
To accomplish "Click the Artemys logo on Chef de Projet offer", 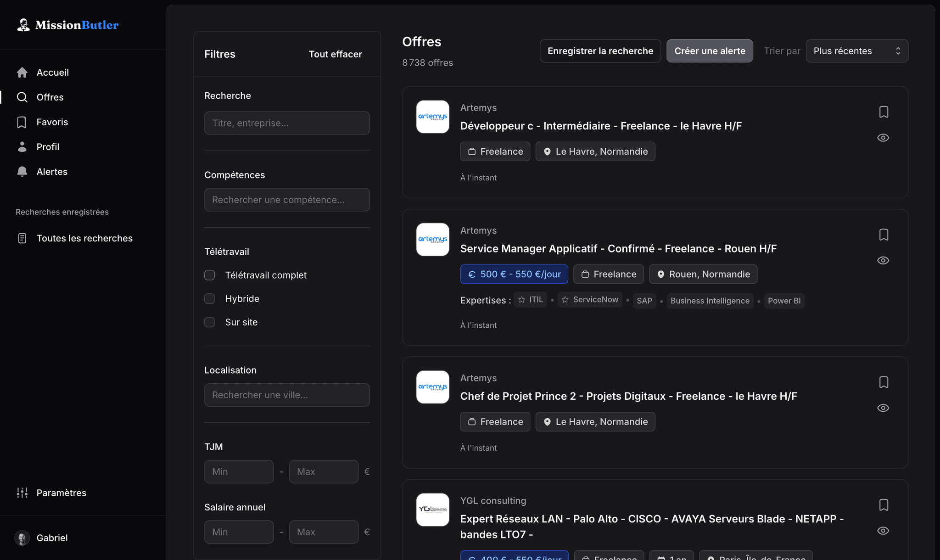I will click(x=433, y=387).
